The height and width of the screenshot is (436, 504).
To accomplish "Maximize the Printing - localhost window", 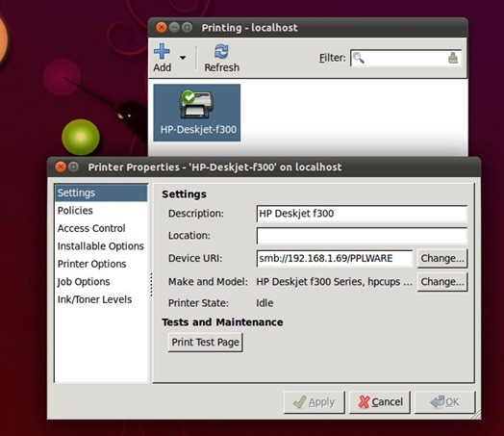I will [x=187, y=28].
